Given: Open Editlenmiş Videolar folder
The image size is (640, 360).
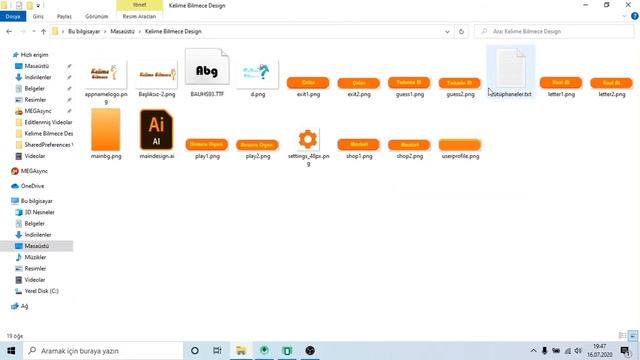Looking at the screenshot, I should (48, 122).
